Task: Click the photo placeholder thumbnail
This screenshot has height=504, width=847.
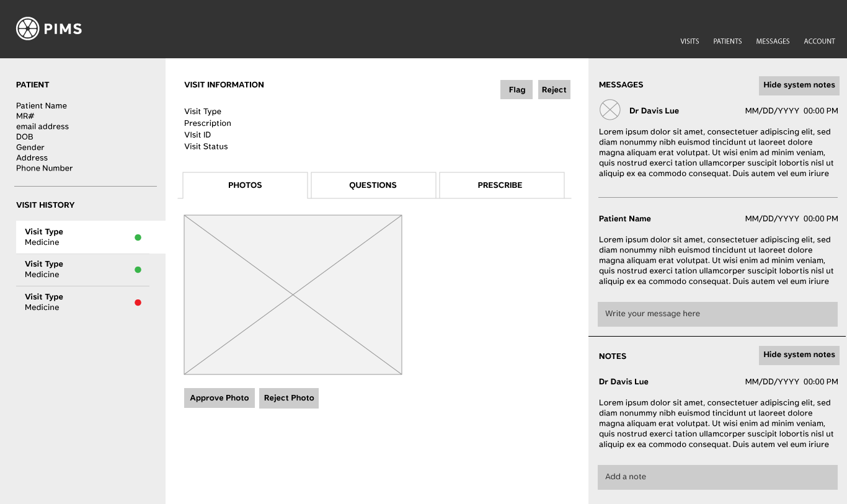Action: (x=293, y=294)
